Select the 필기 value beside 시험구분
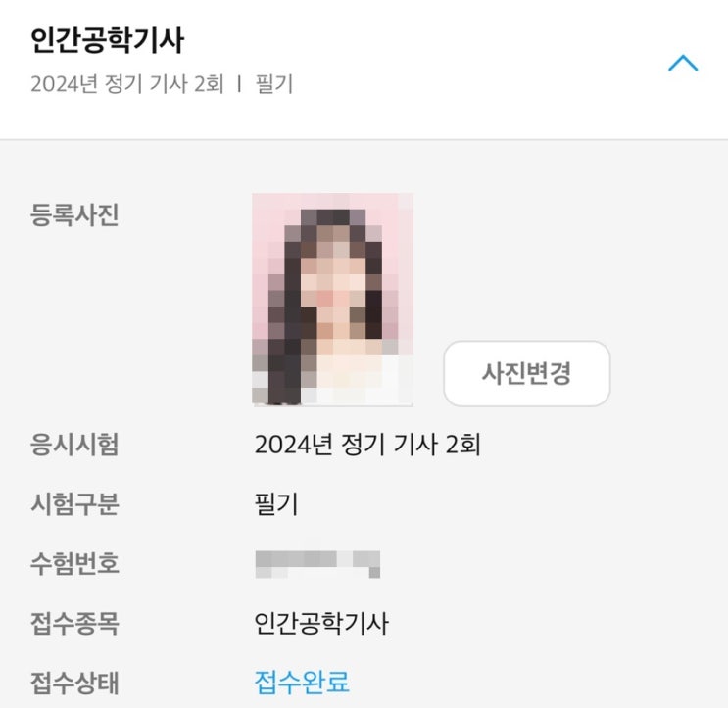 [x=275, y=504]
